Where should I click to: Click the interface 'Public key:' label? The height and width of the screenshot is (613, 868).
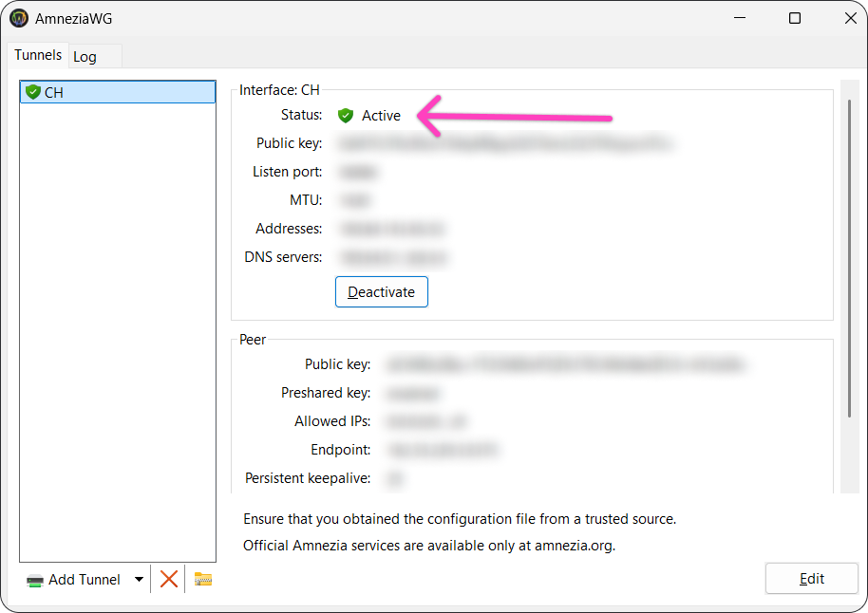[x=289, y=143]
